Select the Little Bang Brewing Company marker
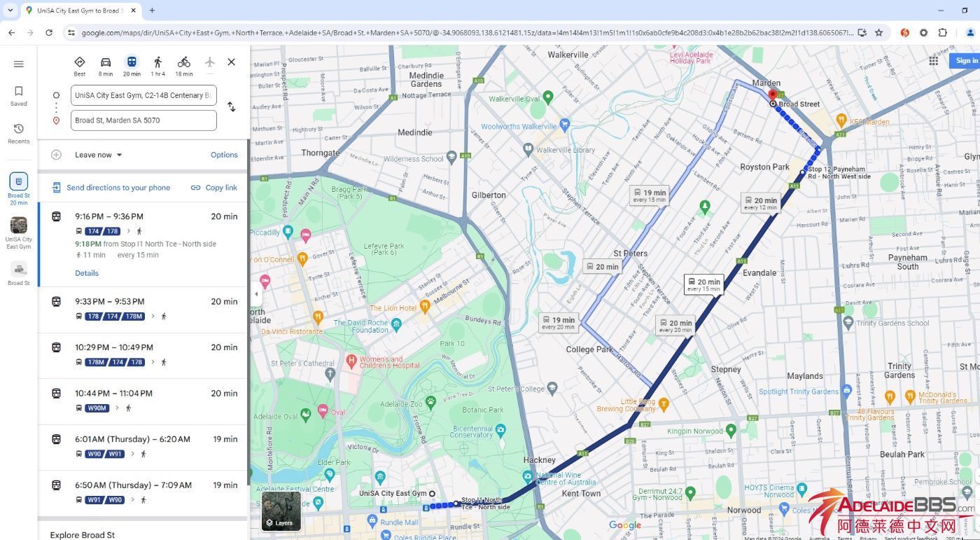This screenshot has height=540, width=980. (x=664, y=403)
